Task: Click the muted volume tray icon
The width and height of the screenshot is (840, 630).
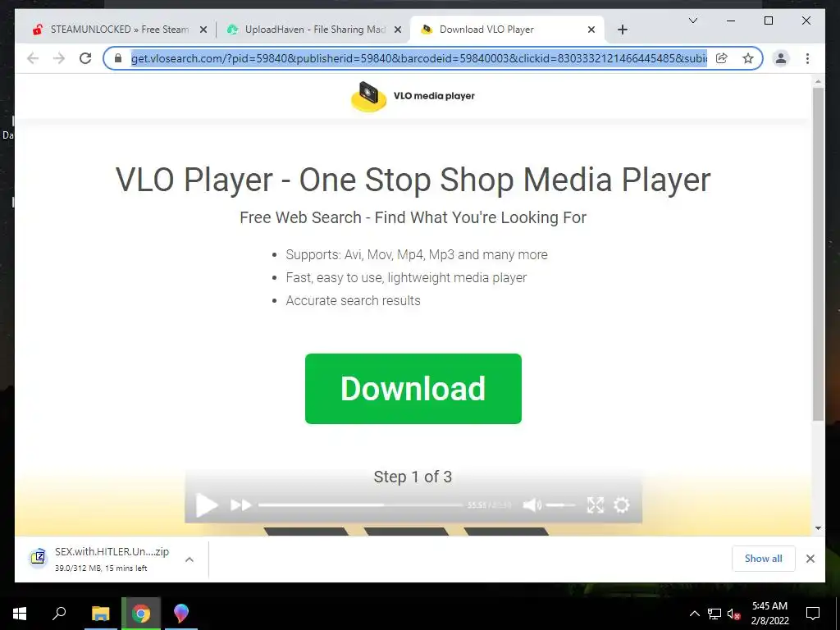Action: (733, 614)
